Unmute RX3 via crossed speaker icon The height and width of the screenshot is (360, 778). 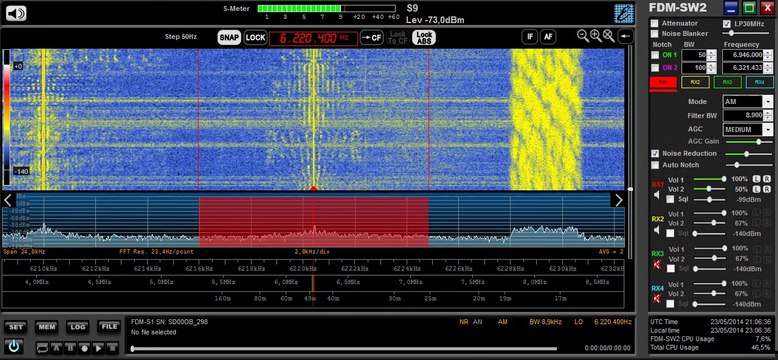(x=657, y=264)
